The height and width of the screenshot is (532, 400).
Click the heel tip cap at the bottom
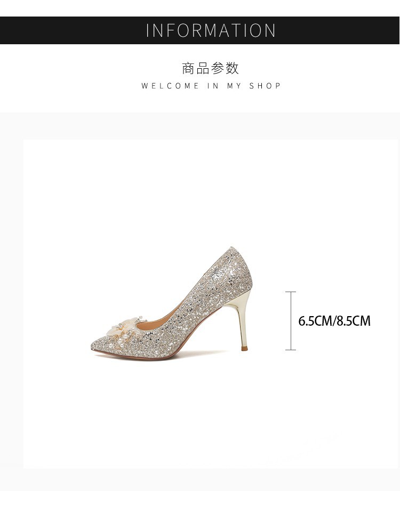(x=244, y=349)
